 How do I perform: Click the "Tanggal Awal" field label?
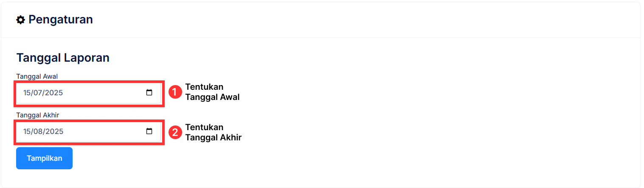(37, 76)
